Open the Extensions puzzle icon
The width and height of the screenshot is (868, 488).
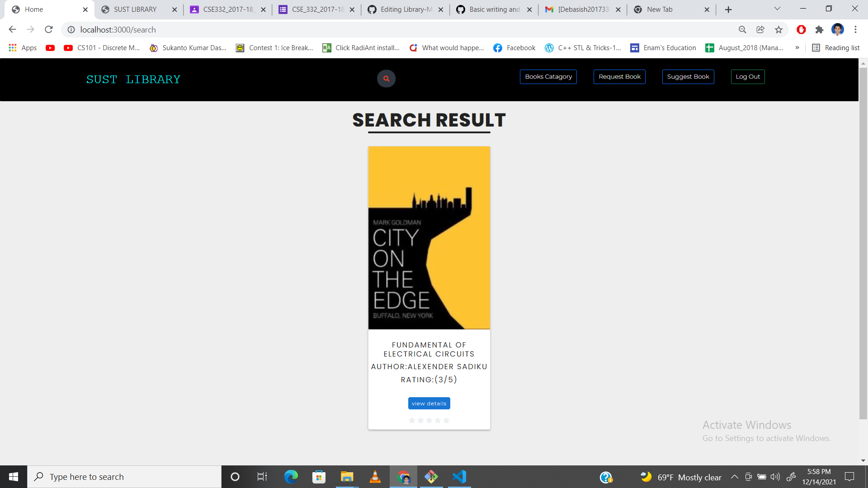[x=819, y=30]
